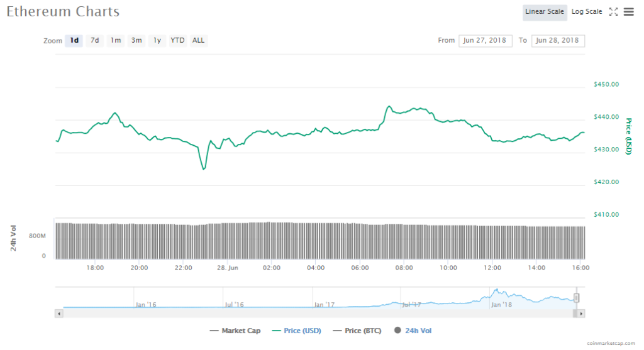The height and width of the screenshot is (350, 644).
Task: Switch to Linear Scale
Action: (x=545, y=12)
